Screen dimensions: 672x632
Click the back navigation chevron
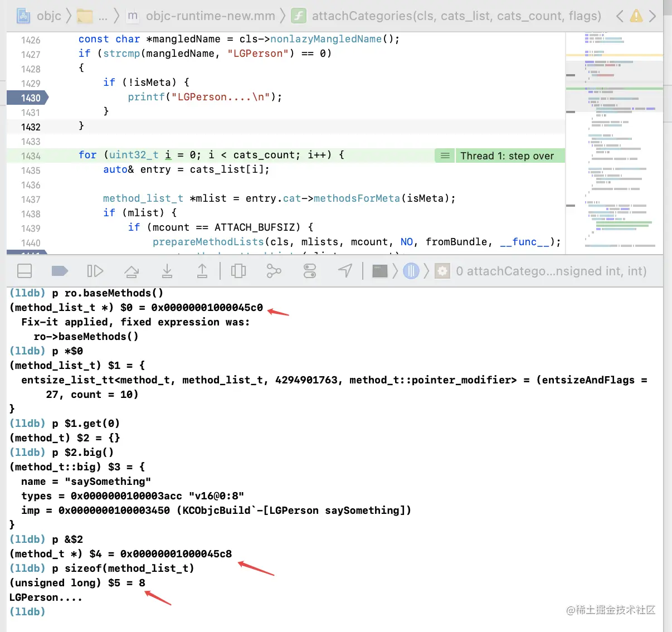point(620,16)
